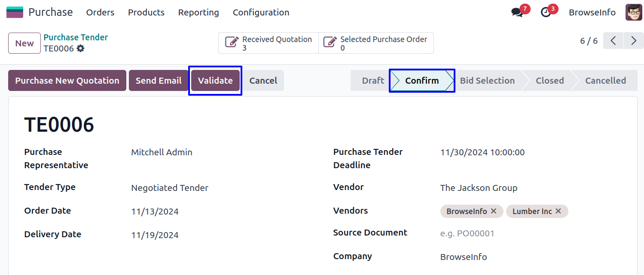The height and width of the screenshot is (275, 644).
Task: Click the user avatar picture
Action: 634,12
